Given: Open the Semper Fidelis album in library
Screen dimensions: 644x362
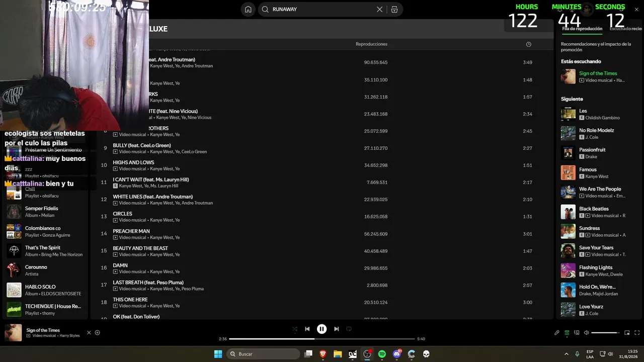Looking at the screenshot, I should 46,212.
